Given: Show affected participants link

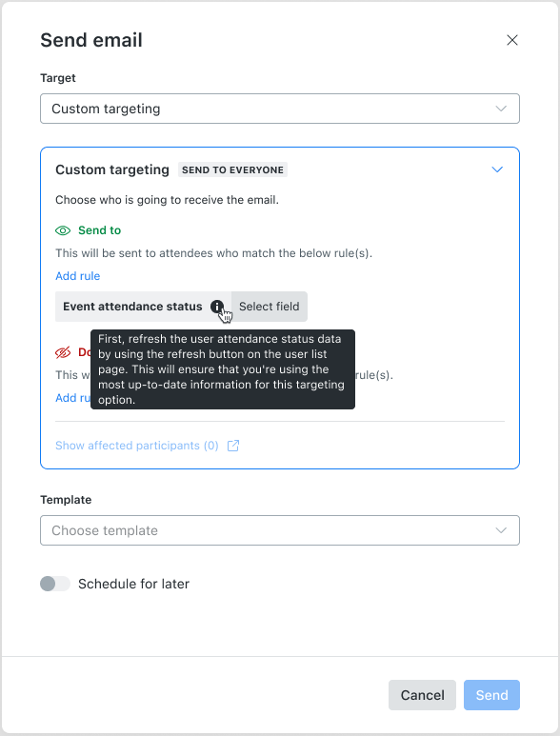Looking at the screenshot, I should [x=137, y=446].
